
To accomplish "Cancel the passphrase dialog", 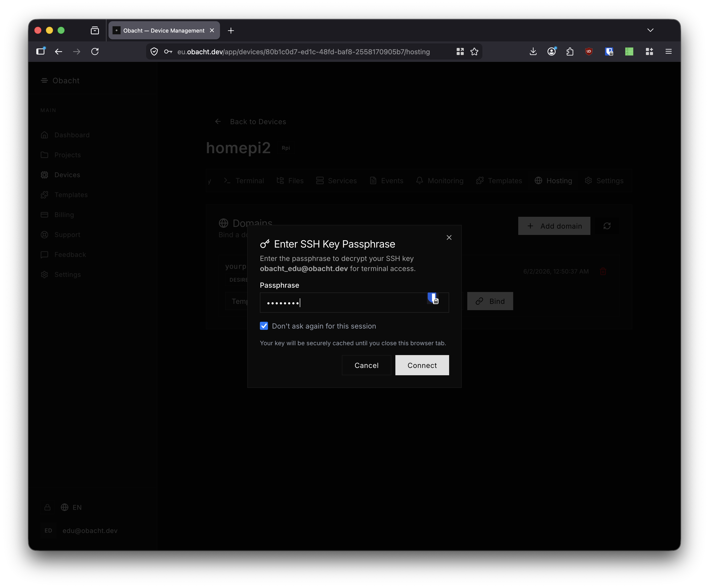I will tap(366, 365).
